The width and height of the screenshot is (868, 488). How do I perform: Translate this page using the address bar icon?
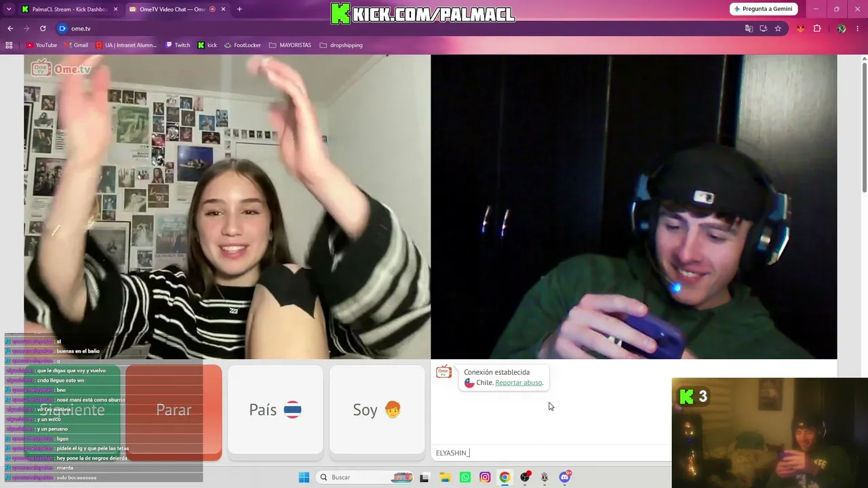coord(749,28)
